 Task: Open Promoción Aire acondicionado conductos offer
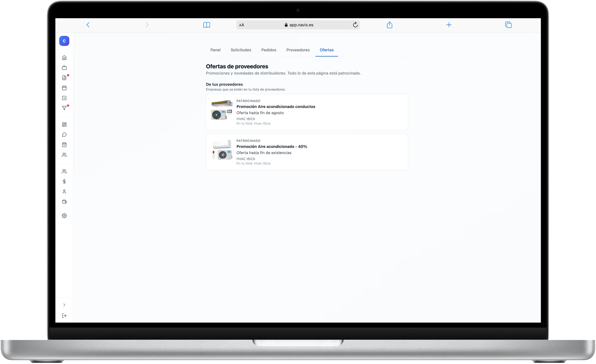tap(307, 112)
